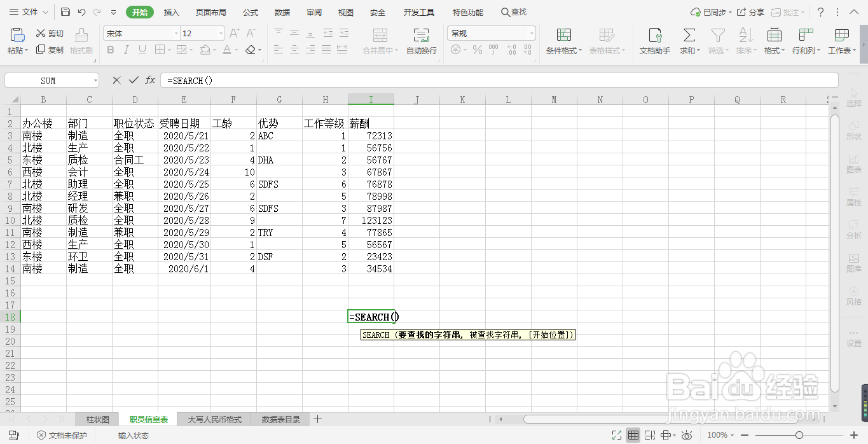Click the fx insert function icon

pyautogui.click(x=150, y=80)
